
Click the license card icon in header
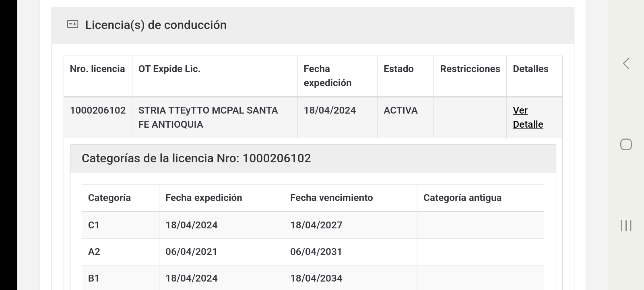[72, 25]
